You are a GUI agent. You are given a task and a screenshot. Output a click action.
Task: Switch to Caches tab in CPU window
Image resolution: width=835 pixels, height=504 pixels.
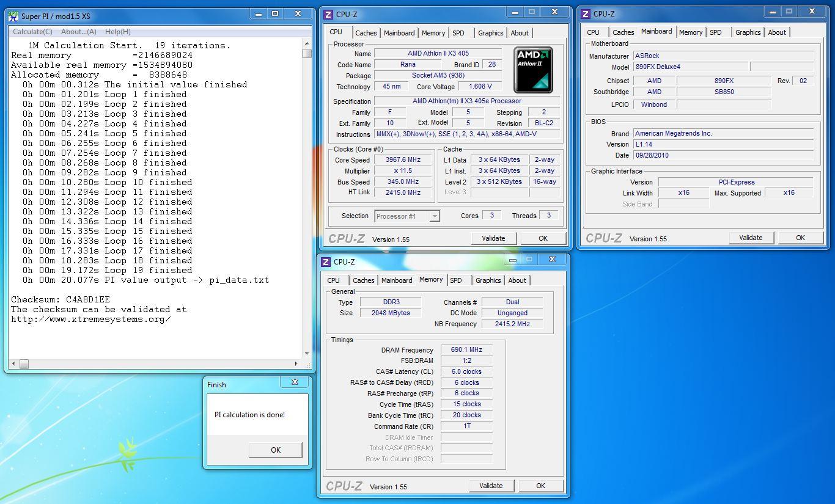click(x=366, y=33)
